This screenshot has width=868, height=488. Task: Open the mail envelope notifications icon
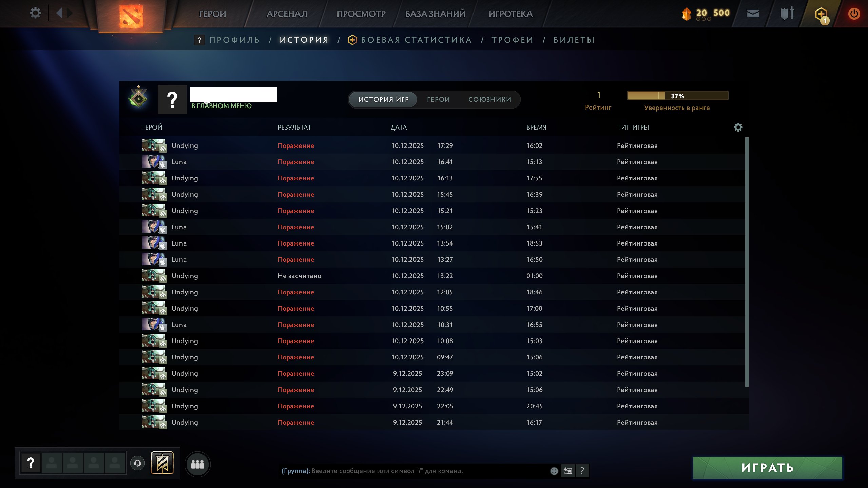[x=753, y=13]
